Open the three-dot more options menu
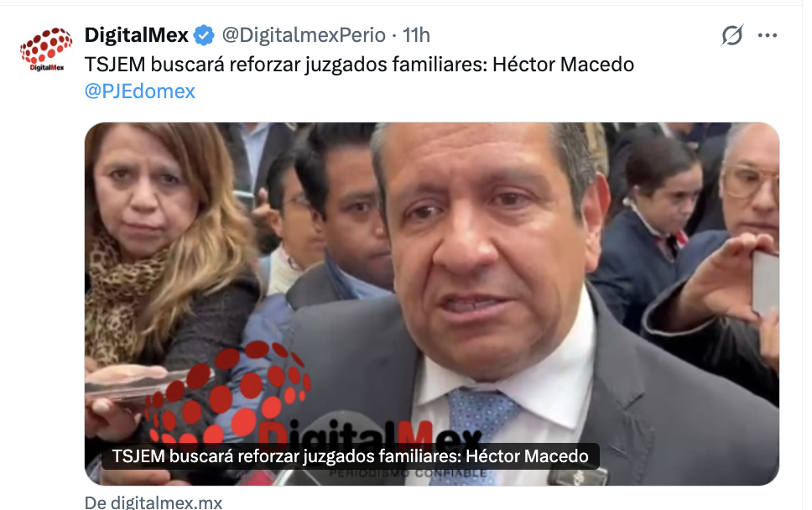This screenshot has height=510, width=812. (x=767, y=35)
